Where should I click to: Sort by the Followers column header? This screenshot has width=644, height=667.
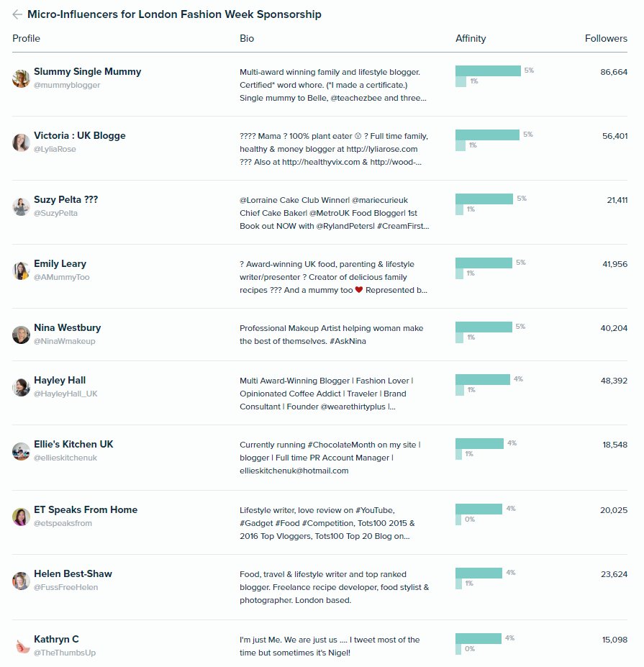click(606, 38)
